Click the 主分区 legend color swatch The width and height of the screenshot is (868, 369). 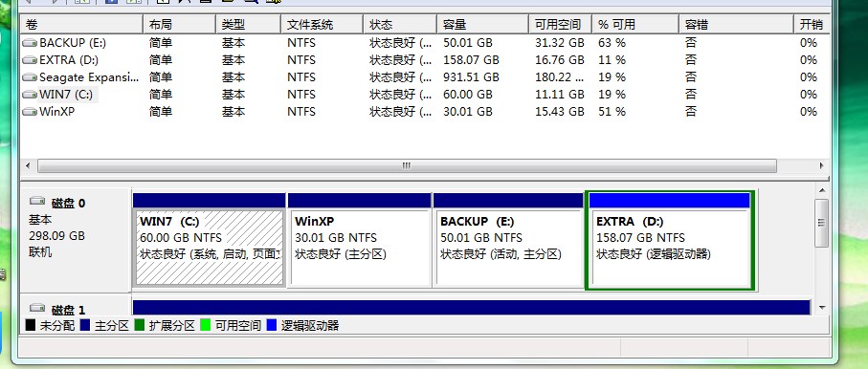(x=85, y=325)
